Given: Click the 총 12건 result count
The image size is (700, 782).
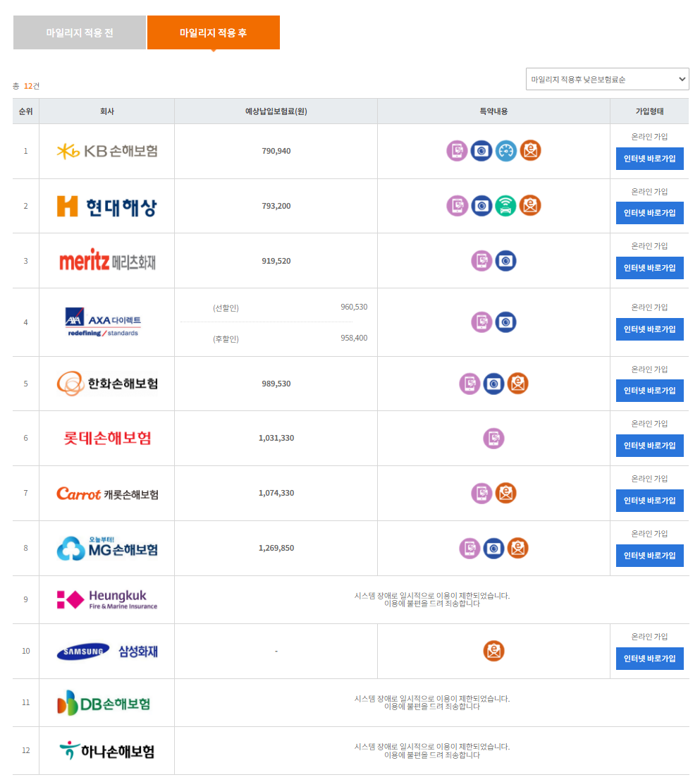Looking at the screenshot, I should pos(26,86).
